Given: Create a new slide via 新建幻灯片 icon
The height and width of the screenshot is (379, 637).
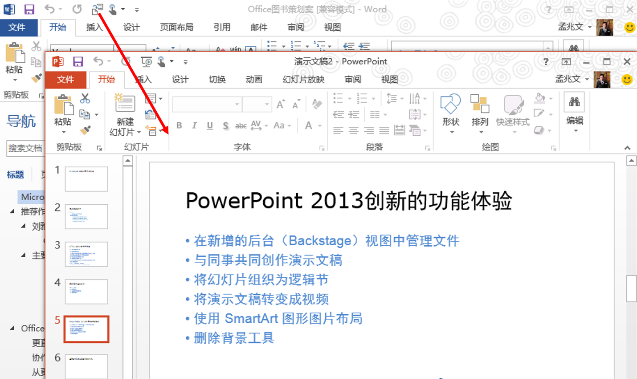Looking at the screenshot, I should pyautogui.click(x=125, y=104).
